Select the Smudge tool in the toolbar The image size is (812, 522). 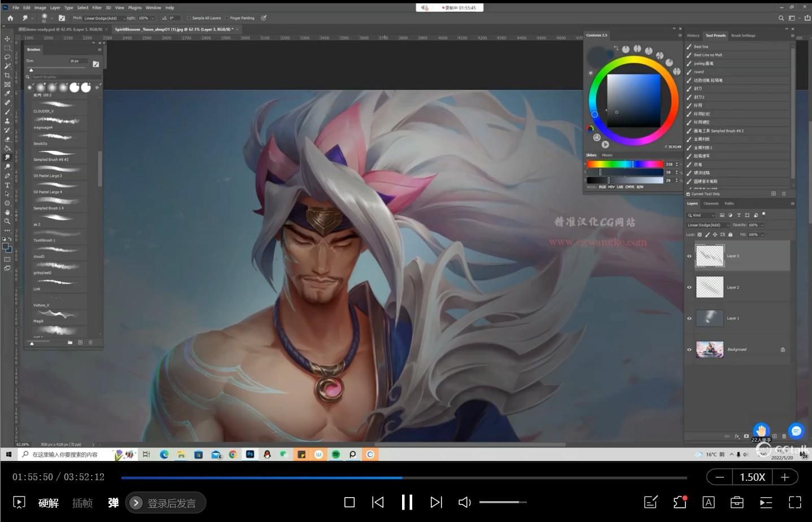[x=7, y=157]
